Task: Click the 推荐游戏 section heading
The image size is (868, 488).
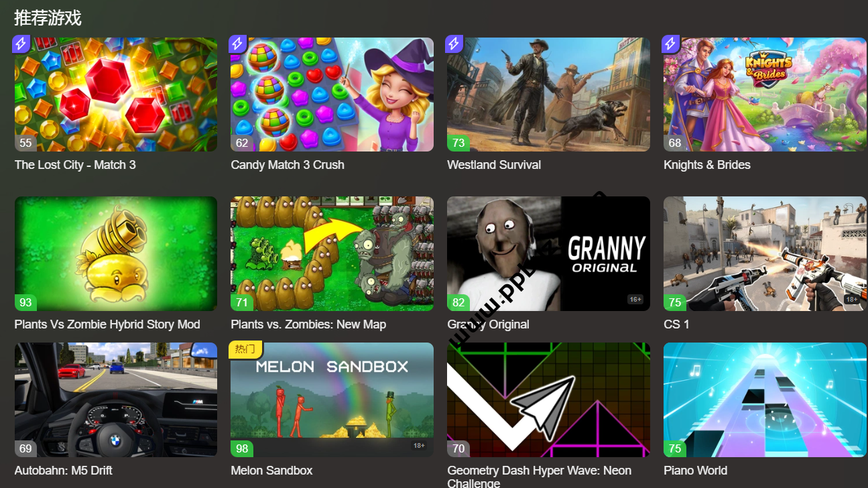Action: click(x=48, y=18)
